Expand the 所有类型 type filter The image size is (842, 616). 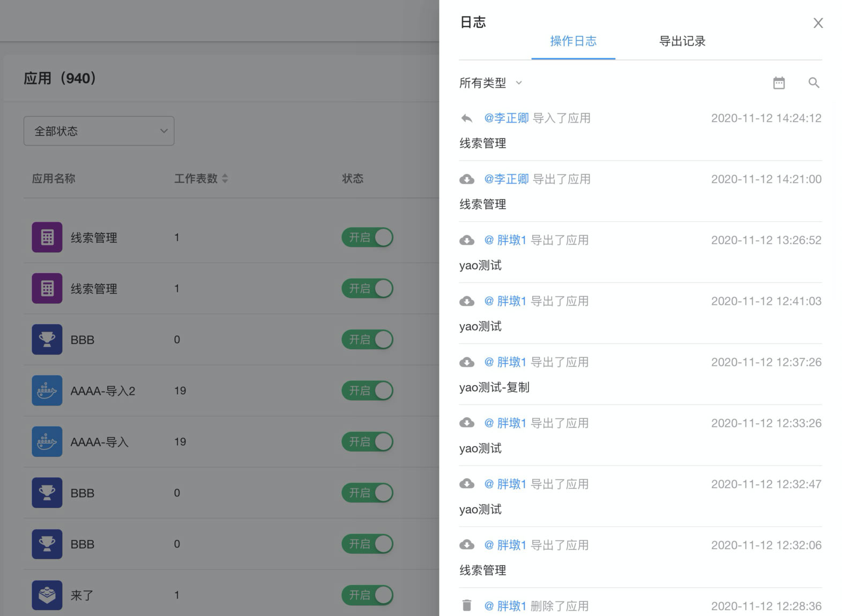pos(490,83)
